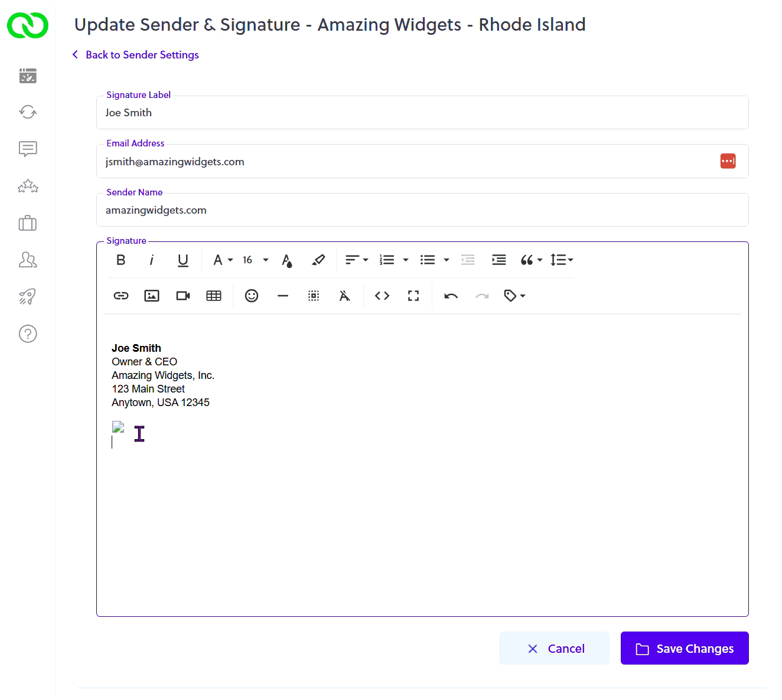
Task: Go back to Sender Settings
Action: tap(142, 55)
